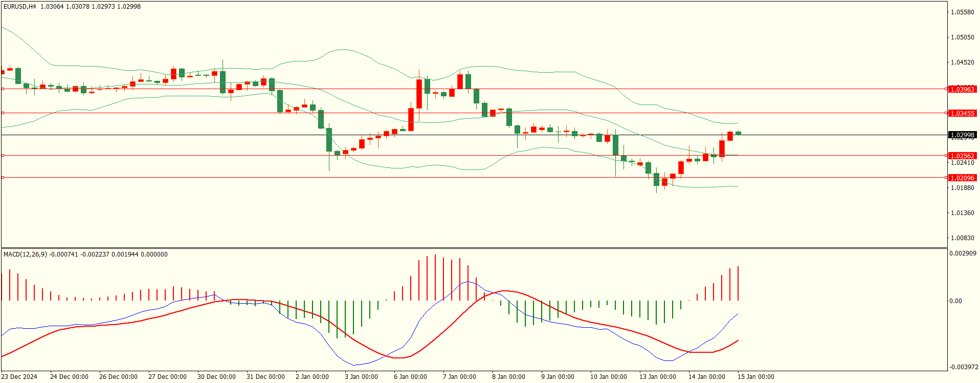Click the 27 Dec 00:00 date label

tap(167, 377)
